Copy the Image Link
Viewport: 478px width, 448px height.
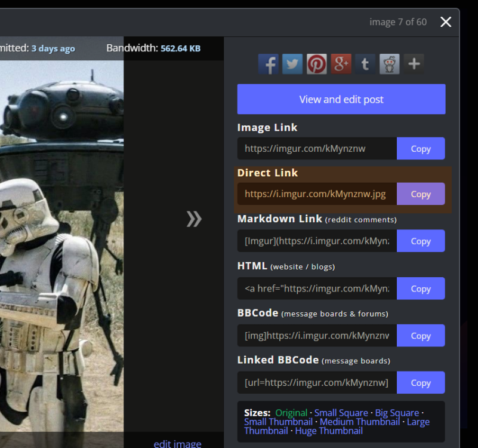pyautogui.click(x=421, y=149)
